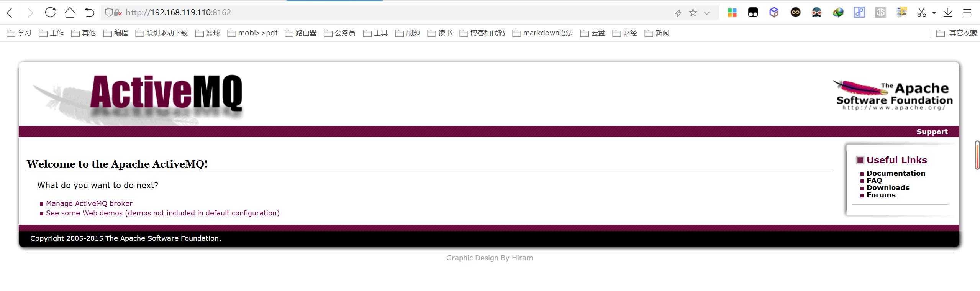
Task: Bookmark this page with the star icon
Action: (693, 13)
